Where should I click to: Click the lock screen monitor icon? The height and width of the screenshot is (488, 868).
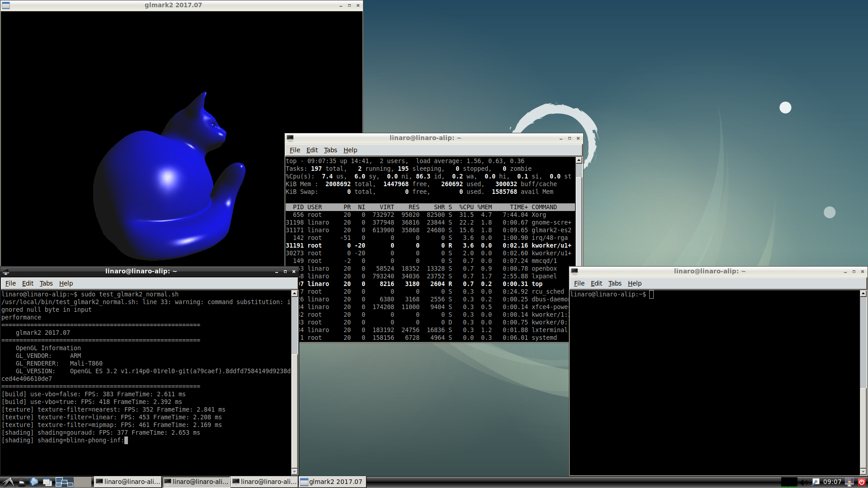849,482
